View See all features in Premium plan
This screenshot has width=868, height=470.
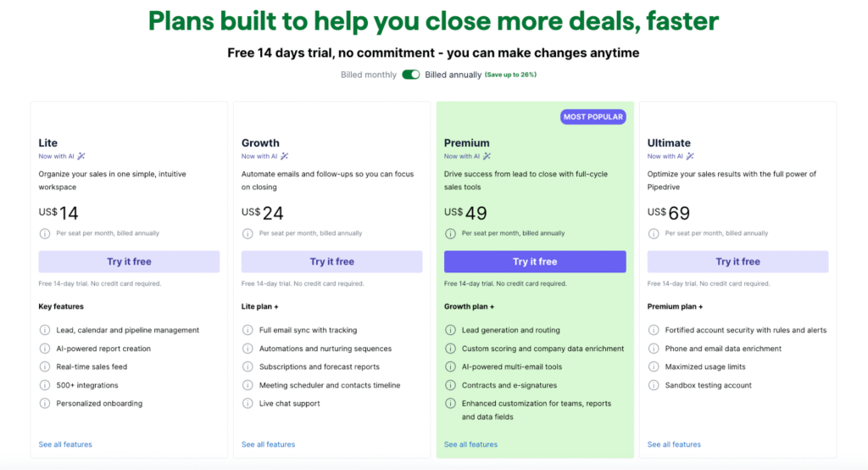pos(470,445)
